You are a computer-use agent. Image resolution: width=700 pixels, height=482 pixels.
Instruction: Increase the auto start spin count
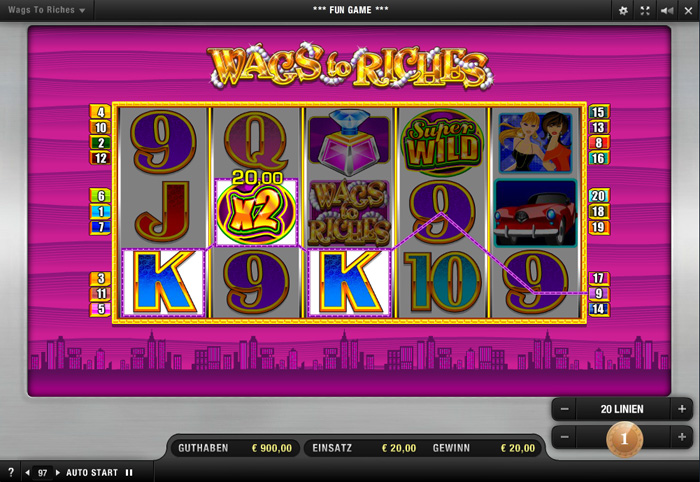point(58,472)
